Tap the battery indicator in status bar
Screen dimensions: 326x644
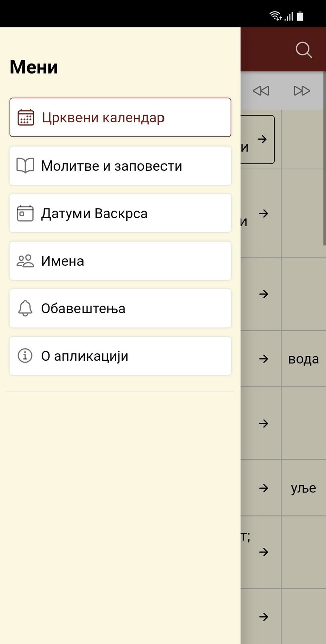[300, 15]
